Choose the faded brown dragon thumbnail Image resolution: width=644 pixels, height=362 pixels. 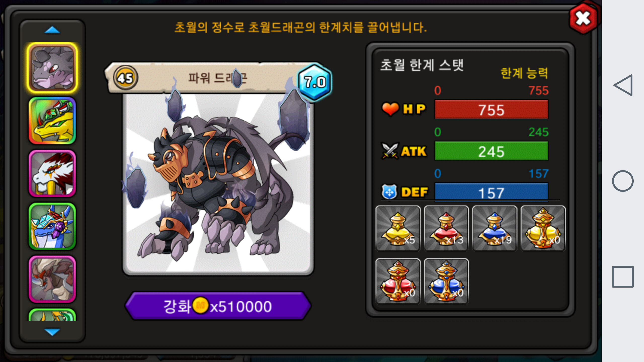coord(52,279)
